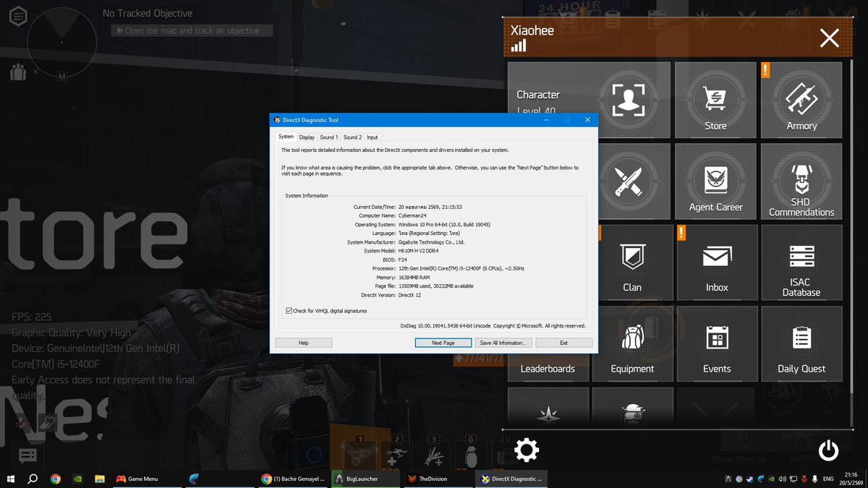The height and width of the screenshot is (488, 868).
Task: Click the Exit button in DxDiag
Action: click(x=563, y=343)
